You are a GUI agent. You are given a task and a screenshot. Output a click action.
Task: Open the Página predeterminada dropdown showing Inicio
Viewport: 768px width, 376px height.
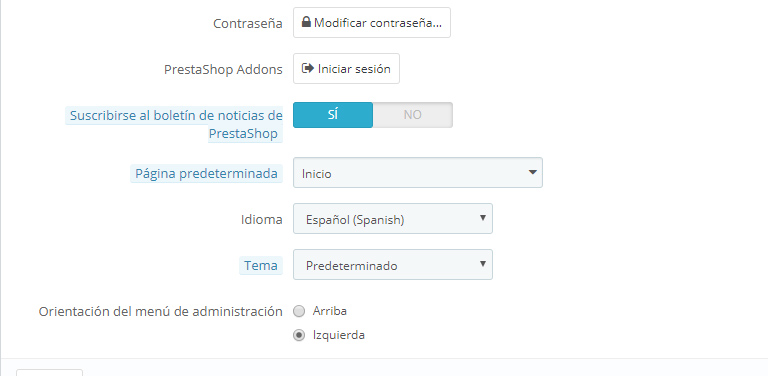(x=418, y=172)
